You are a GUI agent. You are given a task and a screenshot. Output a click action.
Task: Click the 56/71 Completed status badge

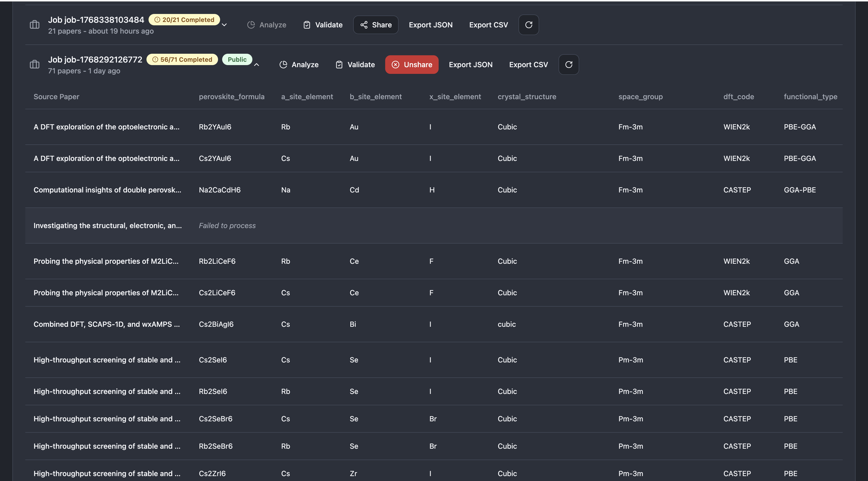click(182, 59)
